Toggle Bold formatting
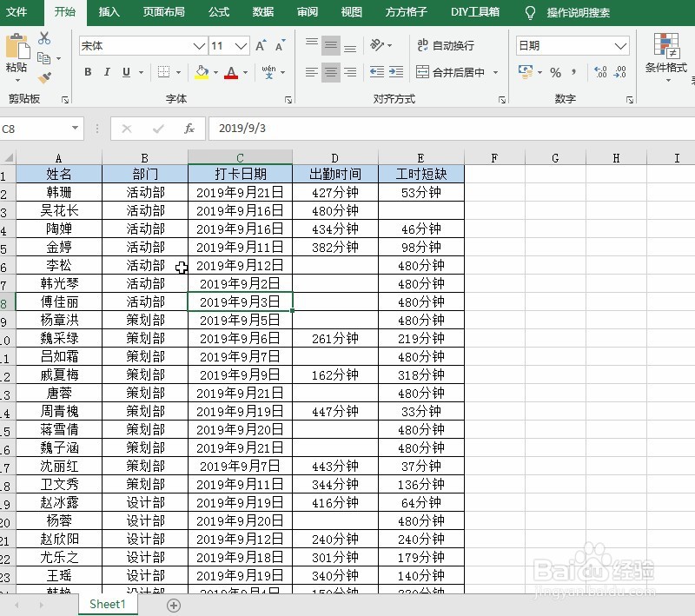The image size is (695, 616). coord(87,71)
